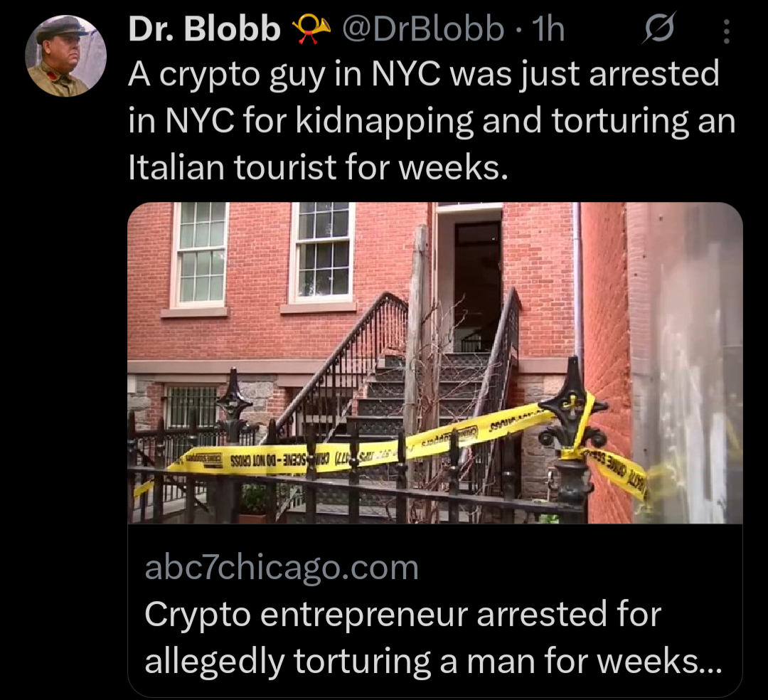Open the Crypto entrepreneur arrested headline

click(x=432, y=637)
